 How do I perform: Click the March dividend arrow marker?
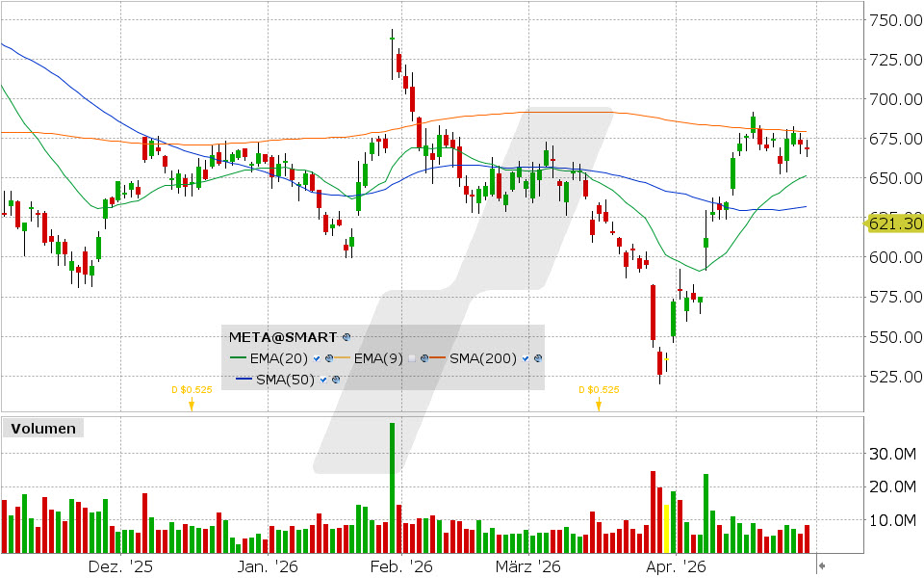point(598,406)
